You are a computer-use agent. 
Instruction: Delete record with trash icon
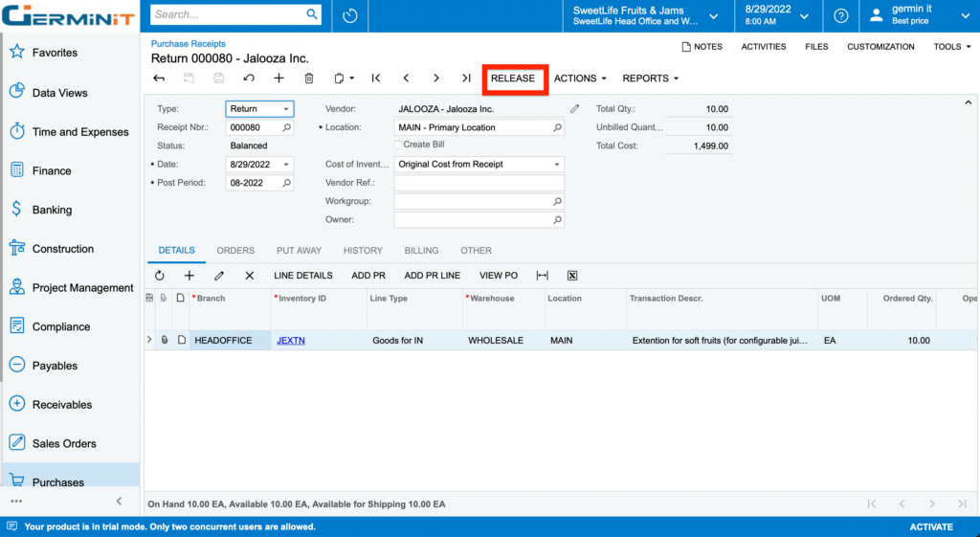pyautogui.click(x=309, y=78)
